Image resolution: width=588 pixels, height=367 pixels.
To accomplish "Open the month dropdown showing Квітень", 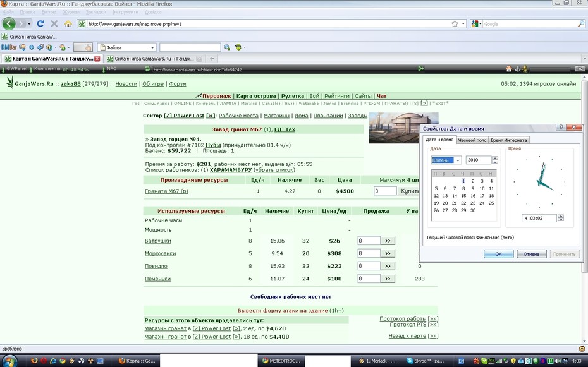I will click(x=458, y=160).
